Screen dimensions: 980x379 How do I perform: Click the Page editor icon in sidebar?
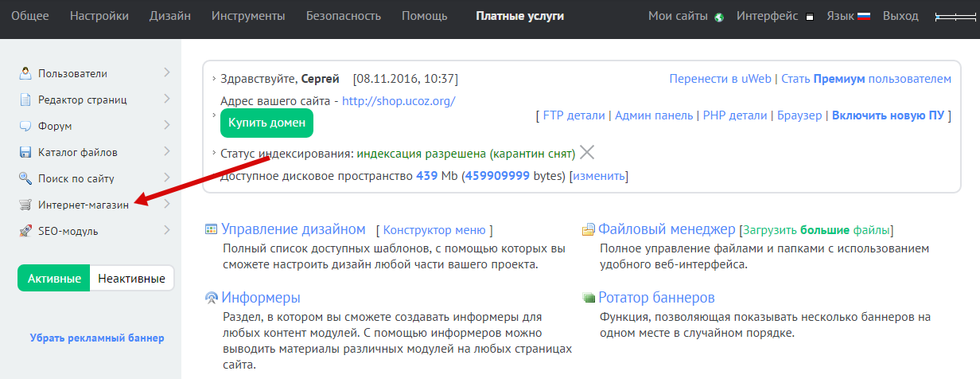click(x=25, y=100)
